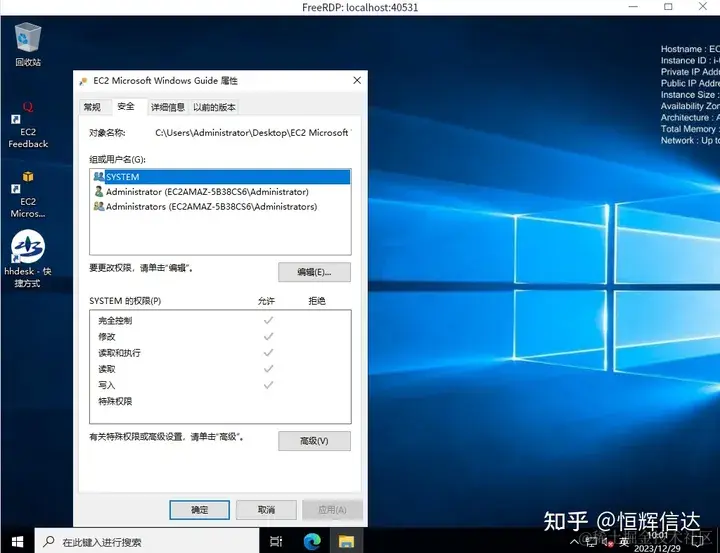Click the 编辑(E)... button

click(x=314, y=272)
